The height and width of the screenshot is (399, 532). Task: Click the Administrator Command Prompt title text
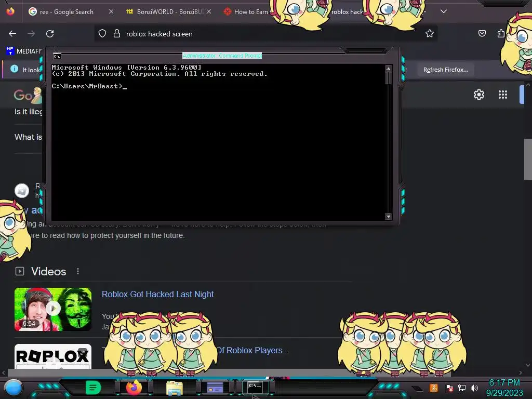pyautogui.click(x=222, y=56)
